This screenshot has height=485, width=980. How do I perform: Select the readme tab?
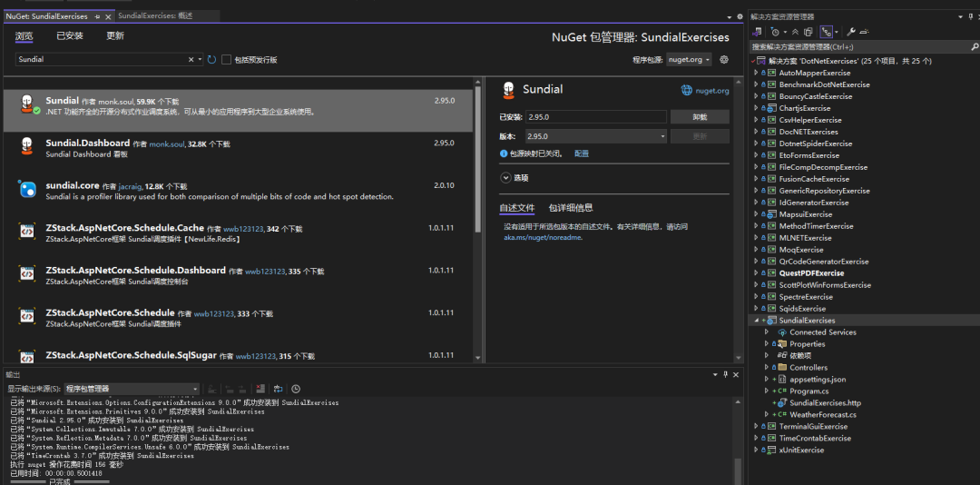click(517, 208)
